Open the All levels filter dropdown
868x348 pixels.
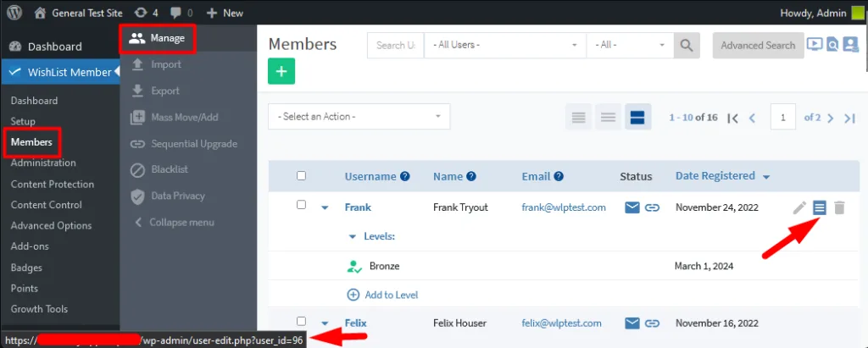pos(630,46)
